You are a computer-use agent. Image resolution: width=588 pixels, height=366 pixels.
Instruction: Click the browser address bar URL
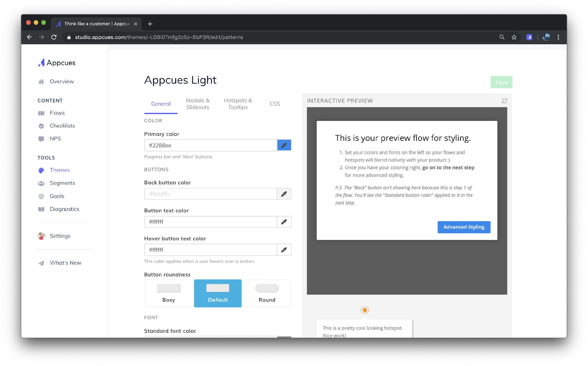click(x=159, y=37)
